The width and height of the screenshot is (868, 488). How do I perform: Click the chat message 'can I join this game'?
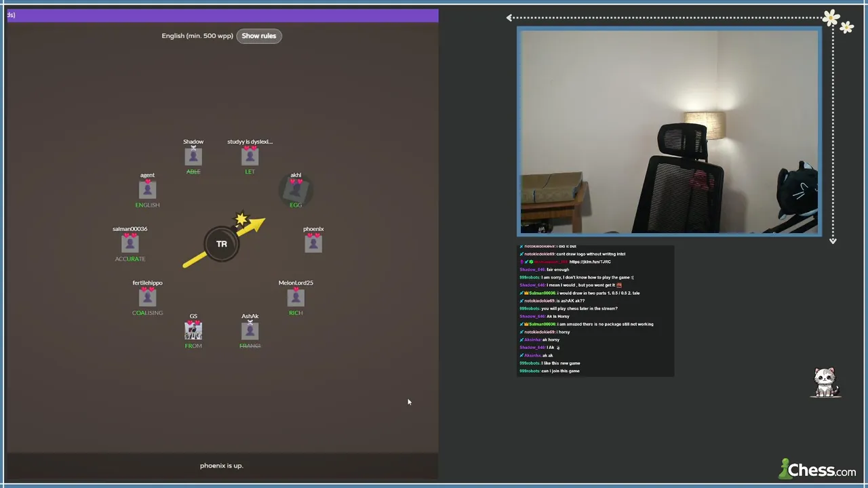click(560, 371)
